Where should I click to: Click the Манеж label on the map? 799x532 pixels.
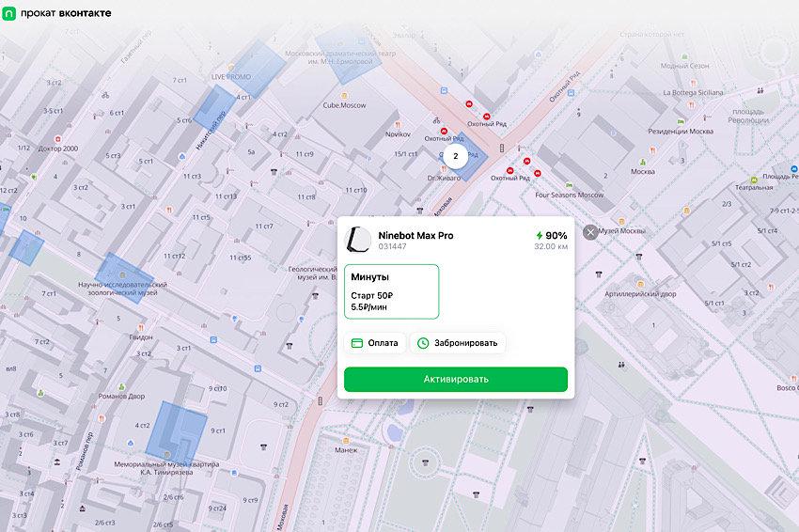(346, 449)
